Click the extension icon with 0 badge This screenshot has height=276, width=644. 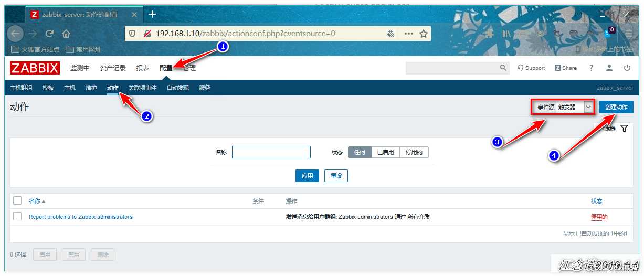pyautogui.click(x=609, y=33)
